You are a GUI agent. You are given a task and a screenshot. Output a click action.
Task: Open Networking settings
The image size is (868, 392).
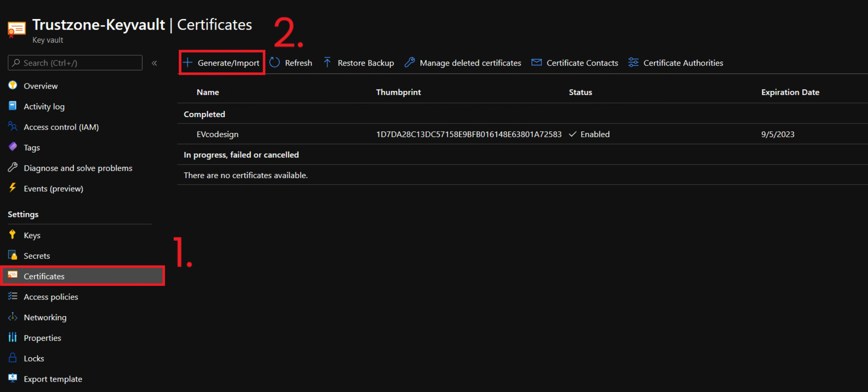45,317
